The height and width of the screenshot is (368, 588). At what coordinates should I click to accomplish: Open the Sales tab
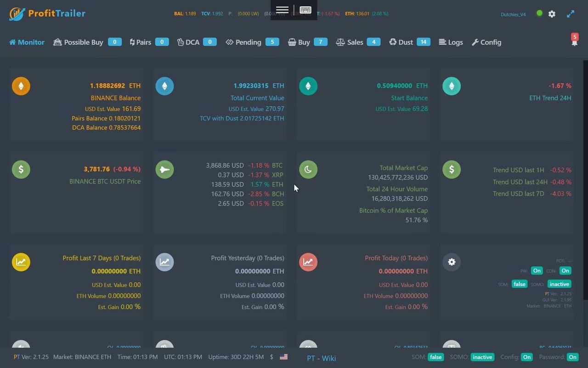click(358, 42)
